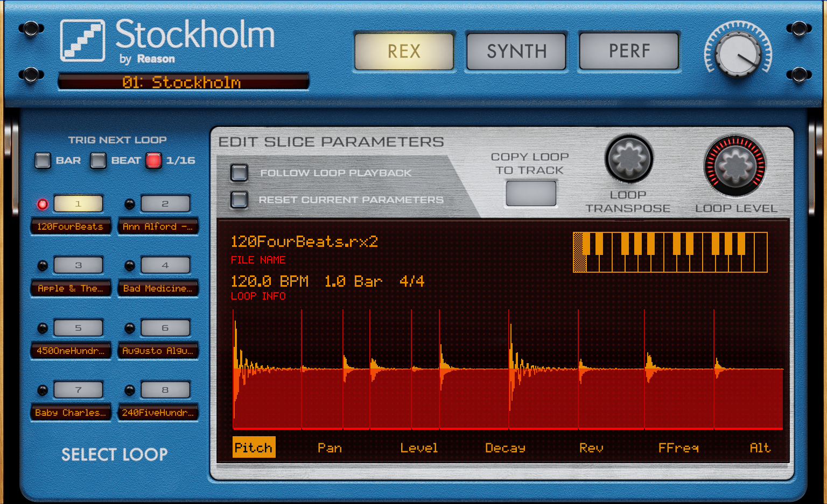Select the FFreq slice parameter
Image resolution: width=827 pixels, height=504 pixels.
click(x=678, y=448)
